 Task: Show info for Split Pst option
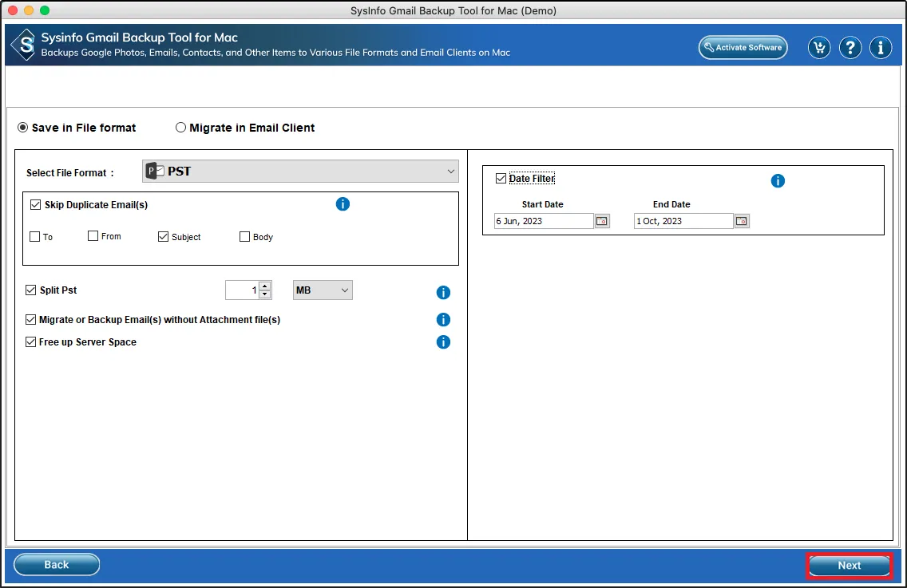443,293
